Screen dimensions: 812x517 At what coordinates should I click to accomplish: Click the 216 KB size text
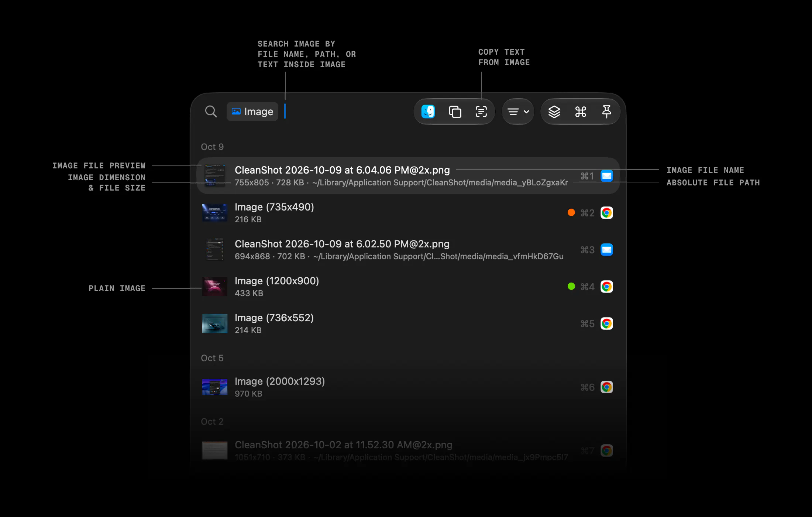pos(248,219)
